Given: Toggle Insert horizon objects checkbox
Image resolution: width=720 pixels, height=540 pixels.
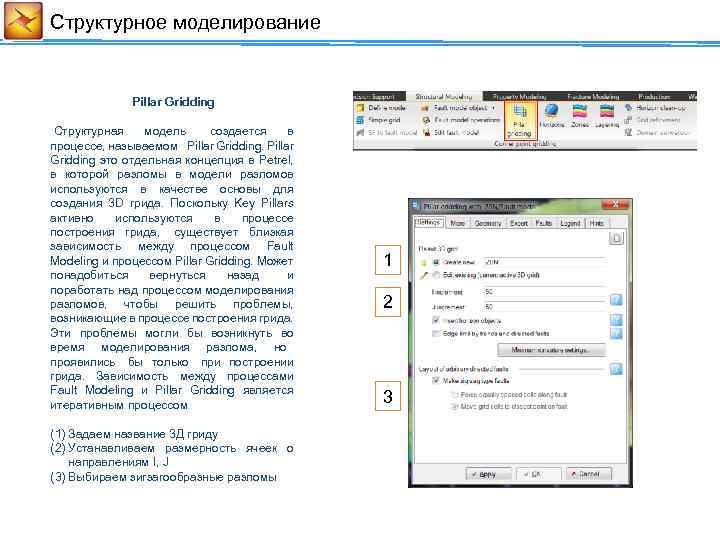Looking at the screenshot, I should coord(436,320).
